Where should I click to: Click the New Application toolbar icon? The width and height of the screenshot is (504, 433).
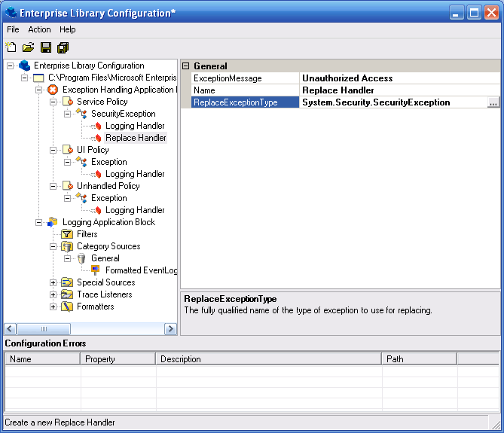click(x=11, y=47)
